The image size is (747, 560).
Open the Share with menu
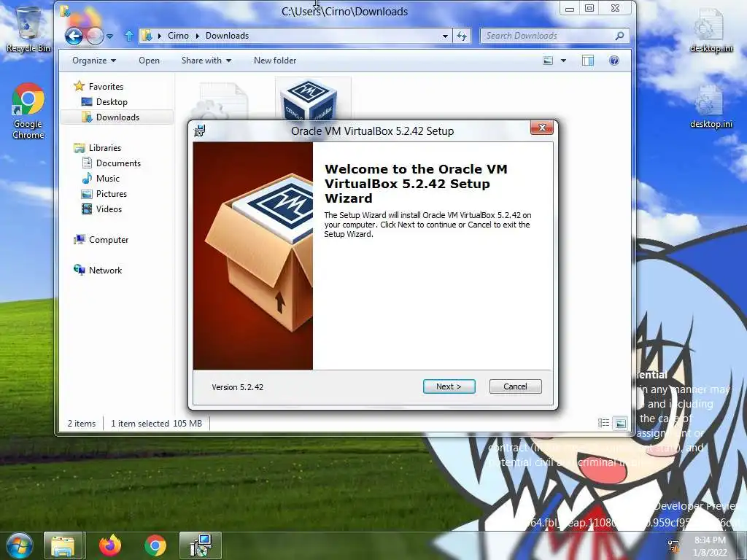(206, 61)
